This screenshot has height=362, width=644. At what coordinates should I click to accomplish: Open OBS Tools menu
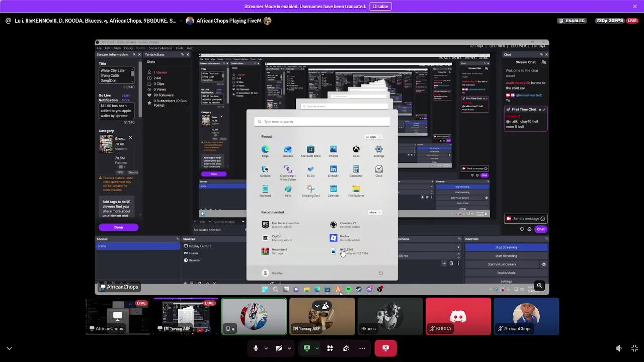[x=179, y=48]
